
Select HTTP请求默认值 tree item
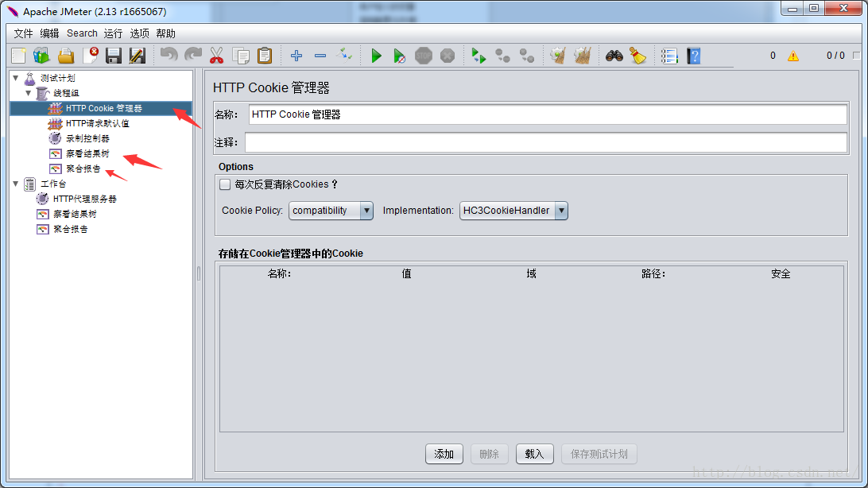pos(97,123)
